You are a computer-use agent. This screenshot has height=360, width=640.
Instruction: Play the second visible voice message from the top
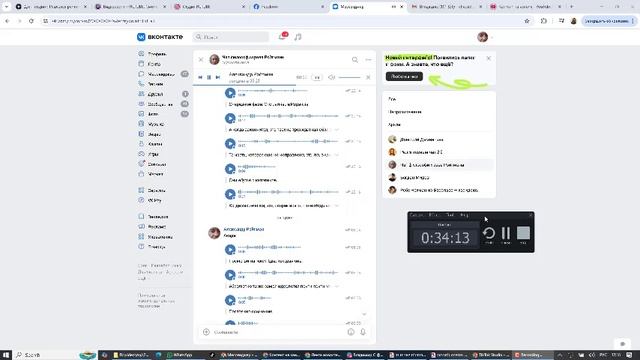pyautogui.click(x=230, y=118)
